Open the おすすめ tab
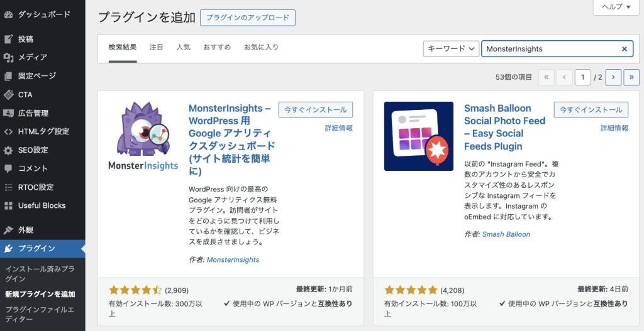The height and width of the screenshot is (331, 644). pyautogui.click(x=217, y=47)
